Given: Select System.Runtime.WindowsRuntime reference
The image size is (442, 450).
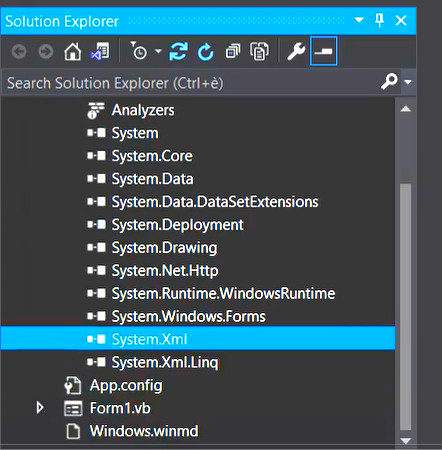Looking at the screenshot, I should point(223,294).
